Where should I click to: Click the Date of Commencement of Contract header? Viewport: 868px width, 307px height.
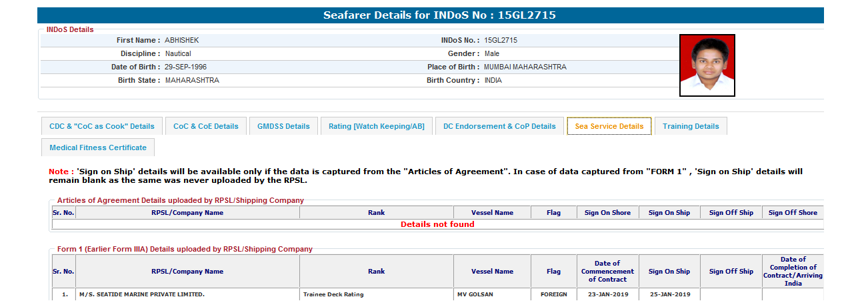pyautogui.click(x=607, y=272)
